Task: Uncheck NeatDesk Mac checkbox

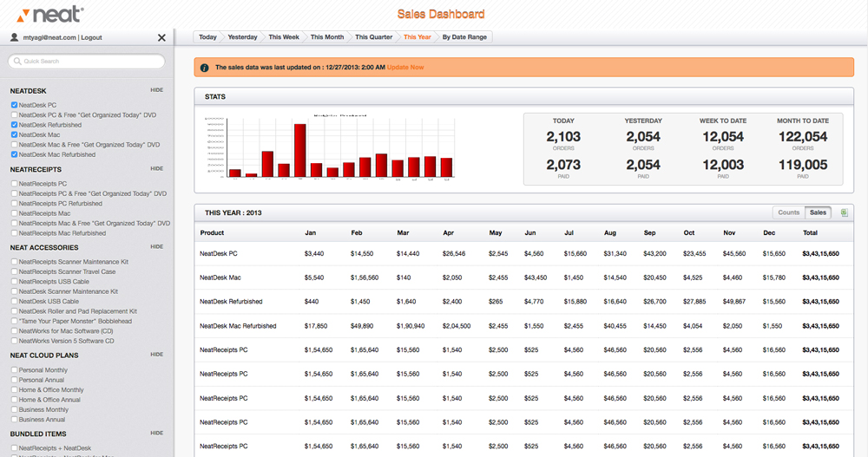Action: coord(14,134)
